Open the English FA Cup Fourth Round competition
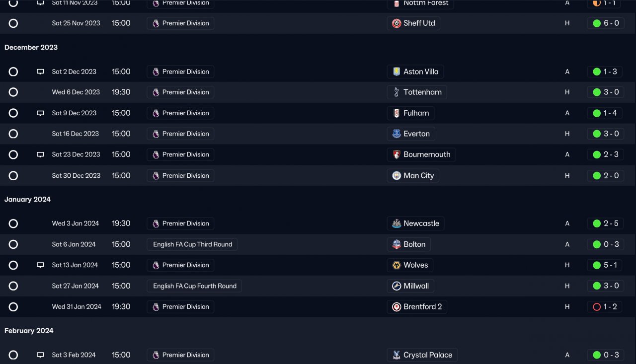636x364 pixels. (x=194, y=286)
